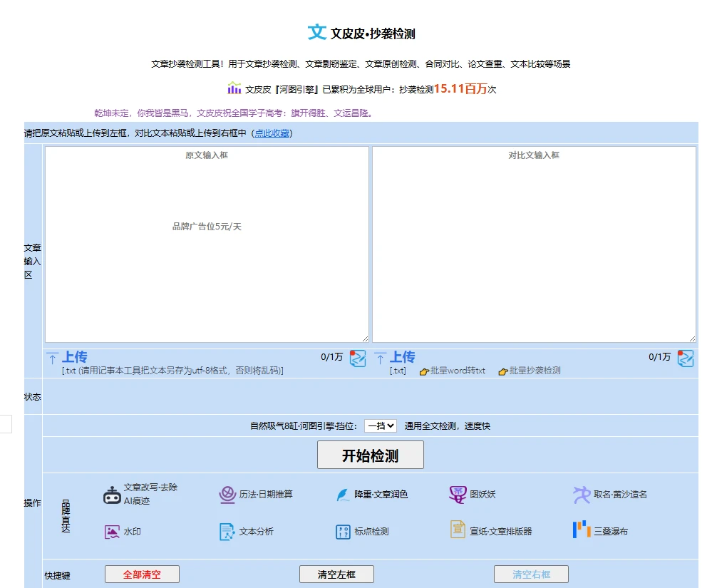Image resolution: width=707 pixels, height=588 pixels.
Task: Click the paste icon under right input box
Action: (686, 359)
